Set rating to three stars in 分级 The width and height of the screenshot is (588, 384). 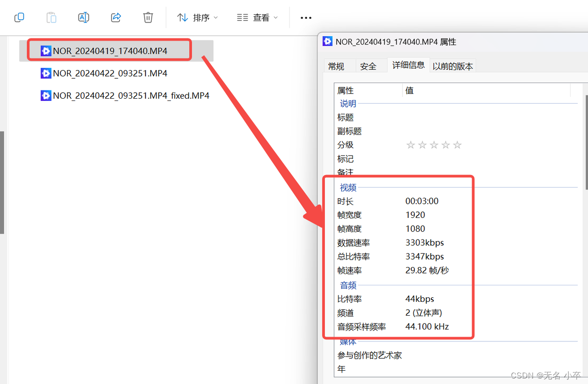click(x=434, y=145)
